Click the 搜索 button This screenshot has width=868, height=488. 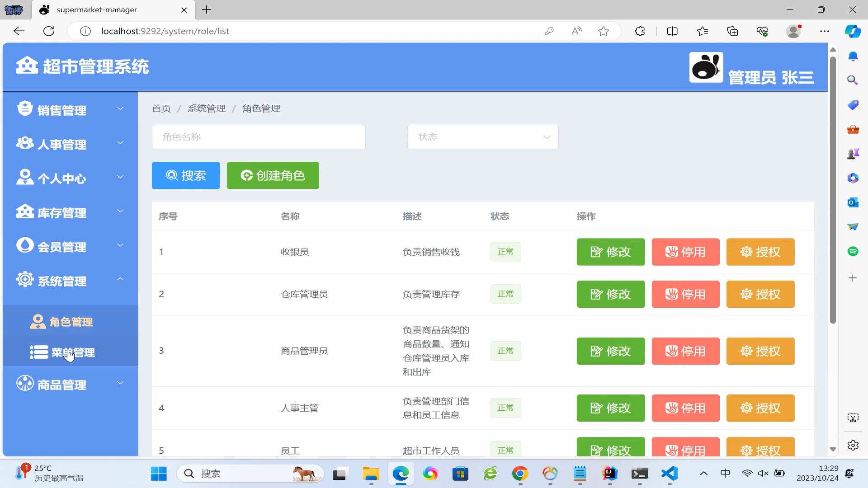tap(186, 175)
